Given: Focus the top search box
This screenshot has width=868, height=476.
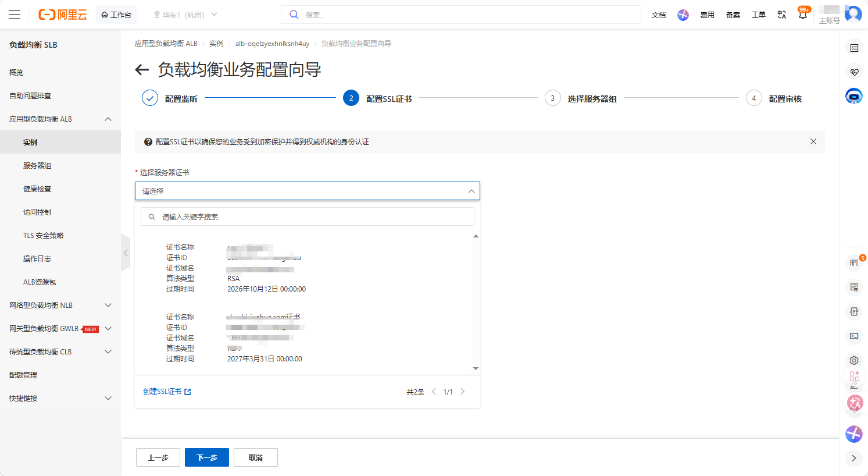Looking at the screenshot, I should (x=461, y=15).
